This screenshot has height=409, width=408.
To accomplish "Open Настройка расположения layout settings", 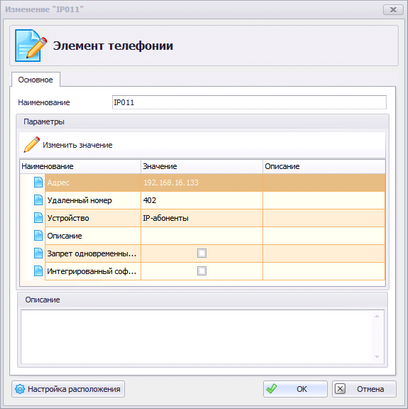I will tap(68, 389).
